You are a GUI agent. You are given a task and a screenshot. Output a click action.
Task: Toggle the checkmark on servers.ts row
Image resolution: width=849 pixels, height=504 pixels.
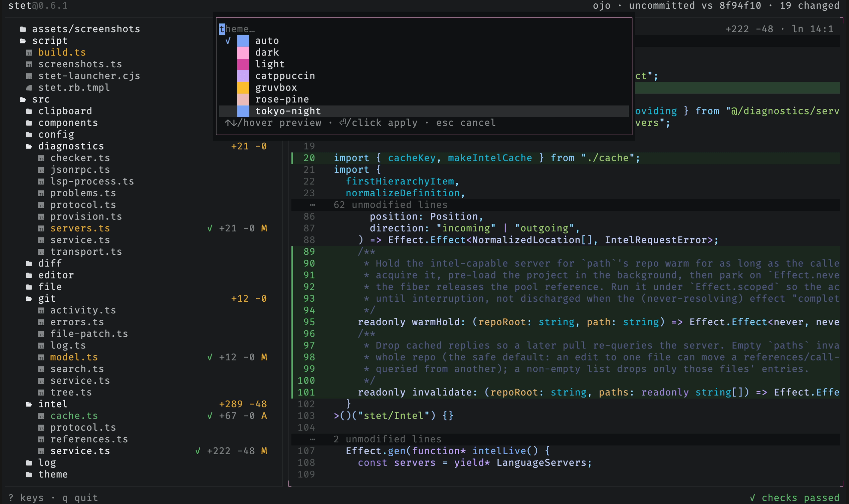click(x=210, y=228)
